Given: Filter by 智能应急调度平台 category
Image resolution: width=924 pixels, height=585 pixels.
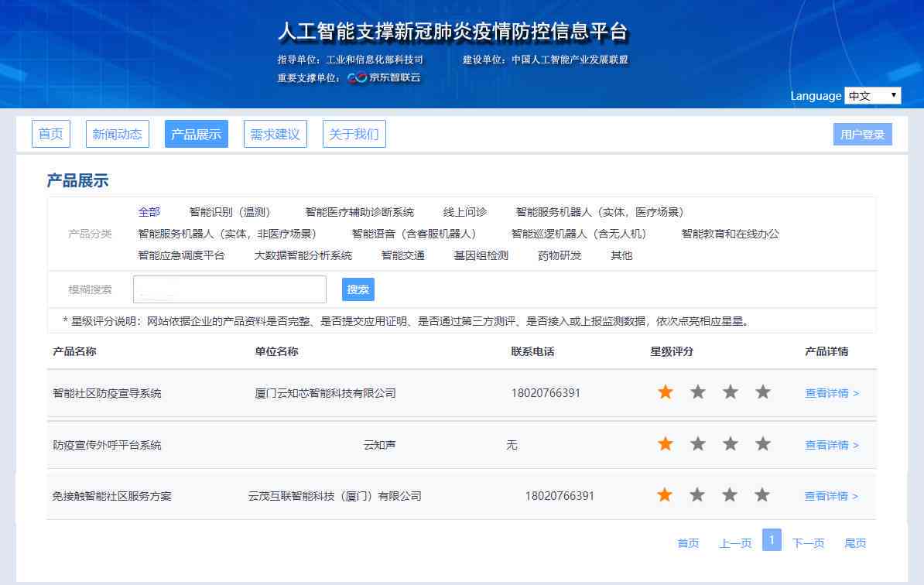Looking at the screenshot, I should 182,255.
